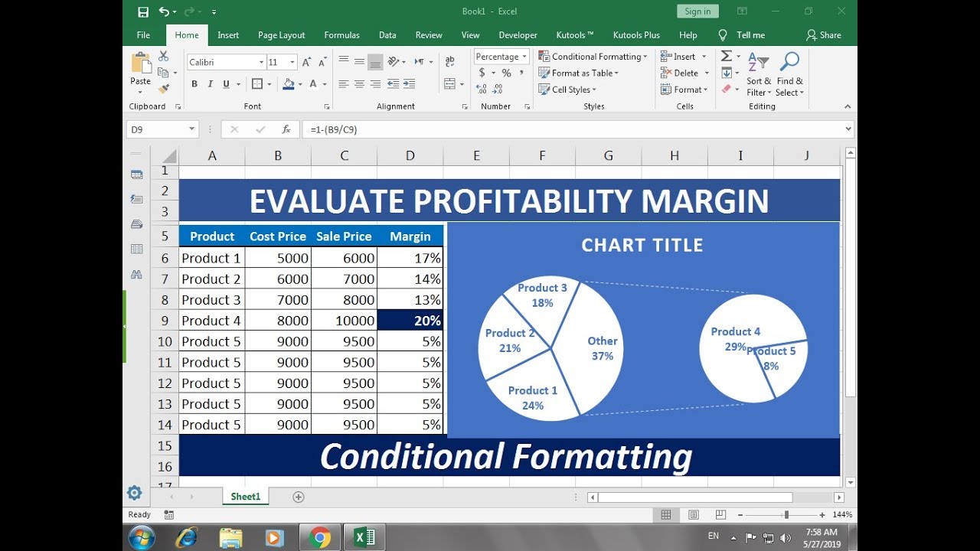Open Windows Start menu orb
This screenshot has width=980, height=551.
pyautogui.click(x=142, y=537)
